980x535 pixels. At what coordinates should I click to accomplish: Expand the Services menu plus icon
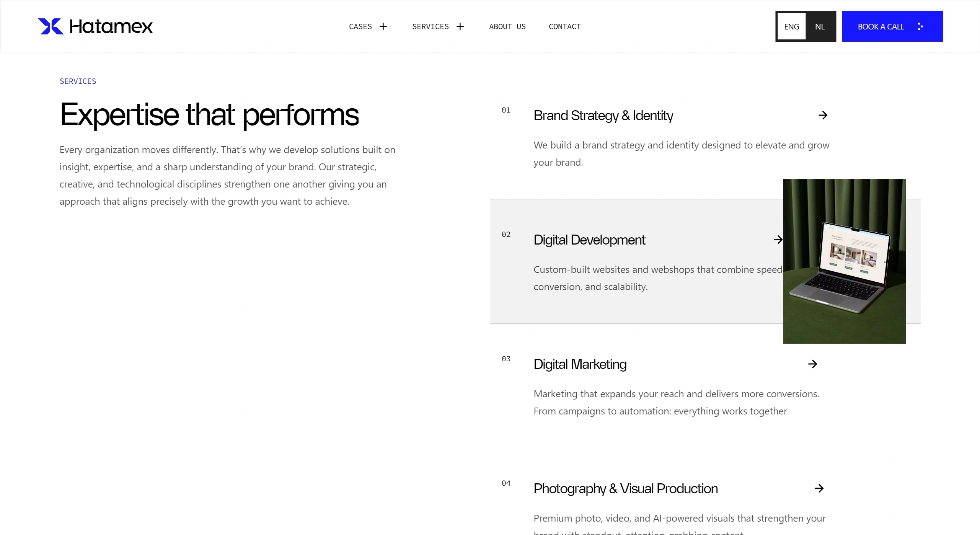click(460, 26)
